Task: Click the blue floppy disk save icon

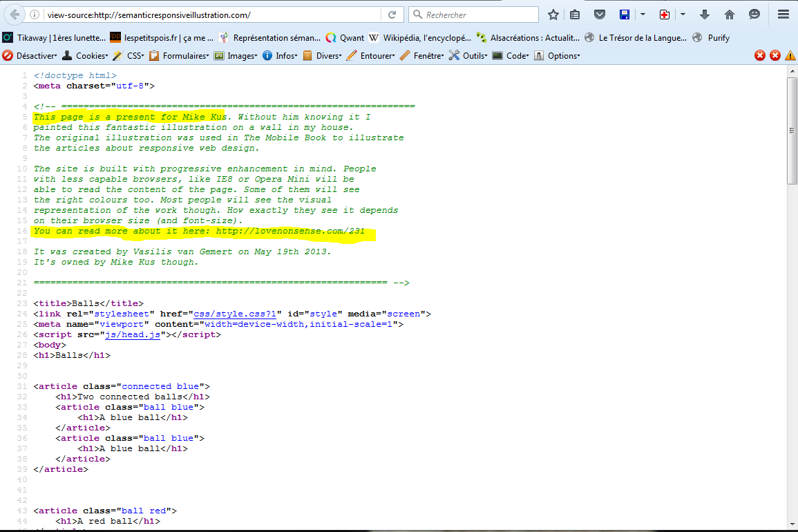Action: tap(625, 15)
